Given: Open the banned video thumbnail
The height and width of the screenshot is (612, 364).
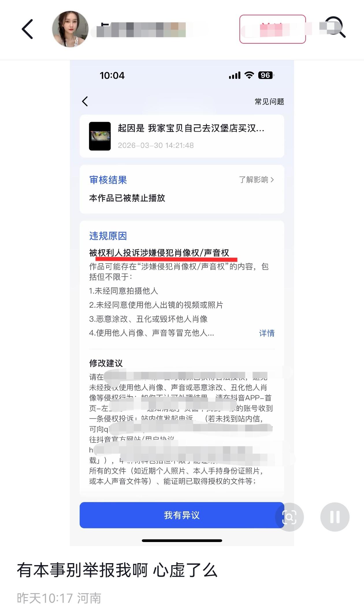Looking at the screenshot, I should point(100,136).
